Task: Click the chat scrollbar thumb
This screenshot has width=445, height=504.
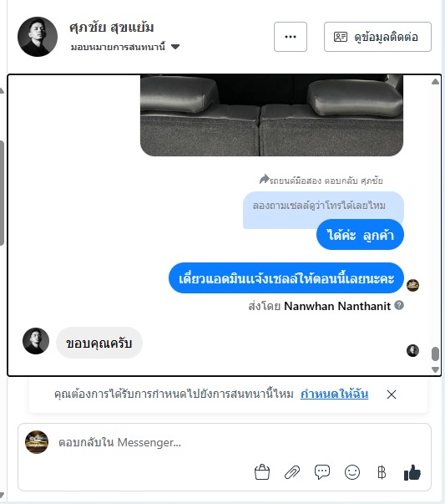Action: coord(435,354)
